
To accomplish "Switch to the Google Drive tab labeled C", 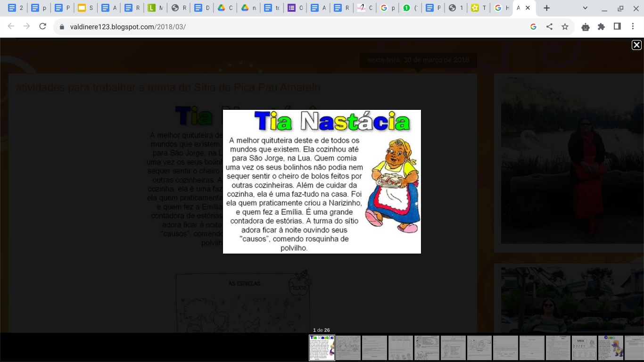I will (x=225, y=8).
